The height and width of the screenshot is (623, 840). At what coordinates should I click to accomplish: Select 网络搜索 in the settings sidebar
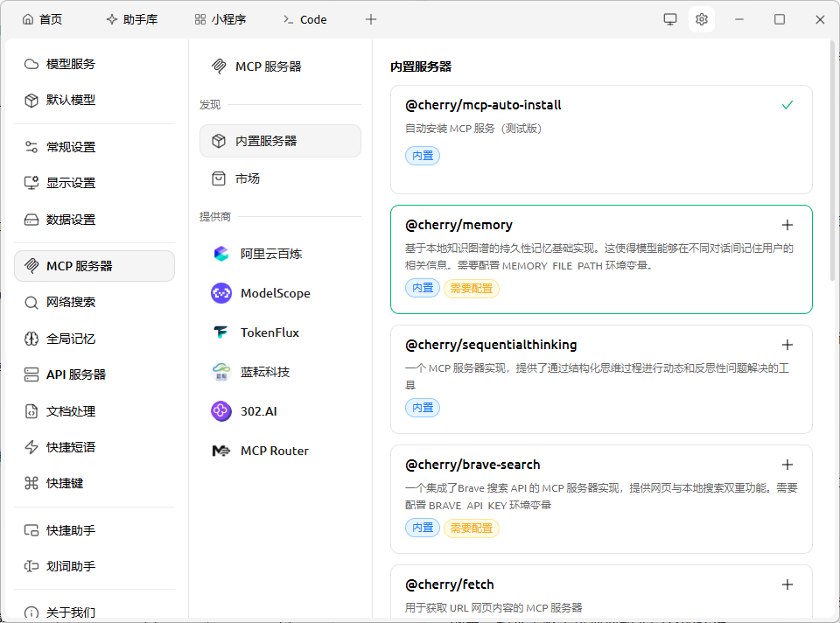tap(70, 302)
